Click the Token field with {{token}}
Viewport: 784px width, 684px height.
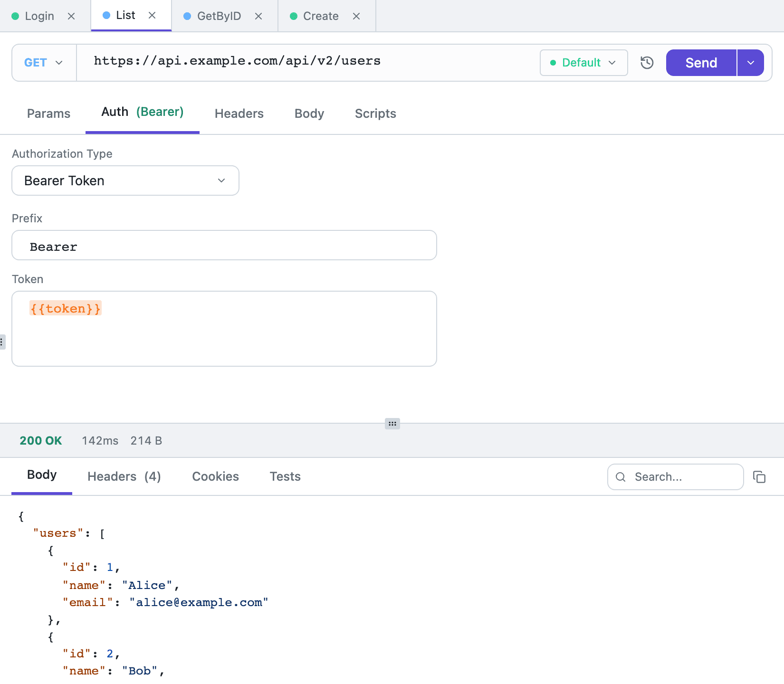point(224,329)
